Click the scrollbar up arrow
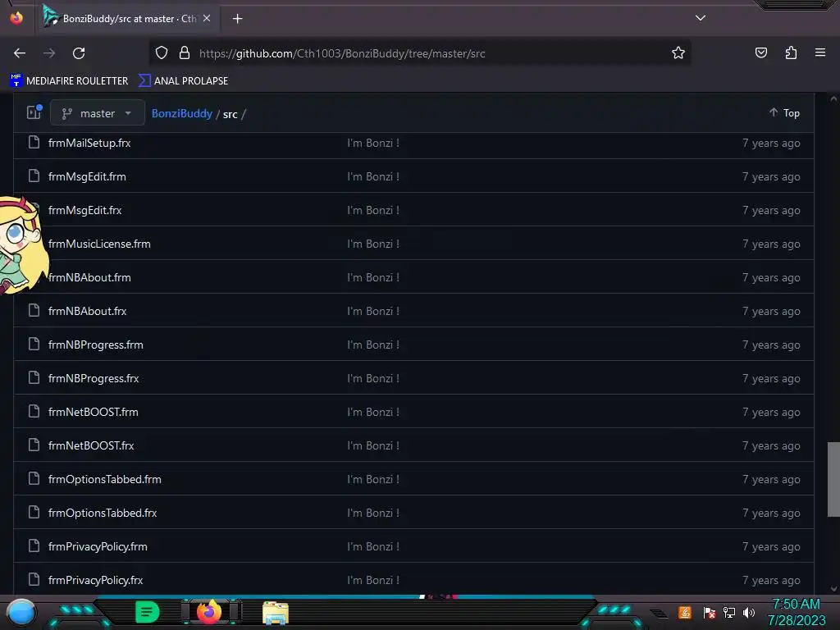 point(833,99)
